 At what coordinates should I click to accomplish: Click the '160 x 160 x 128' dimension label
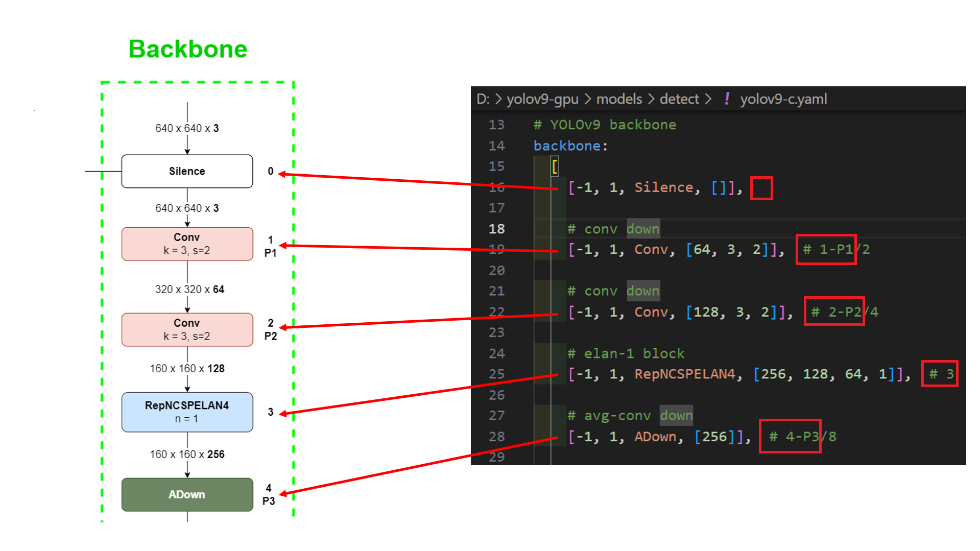pyautogui.click(x=187, y=369)
